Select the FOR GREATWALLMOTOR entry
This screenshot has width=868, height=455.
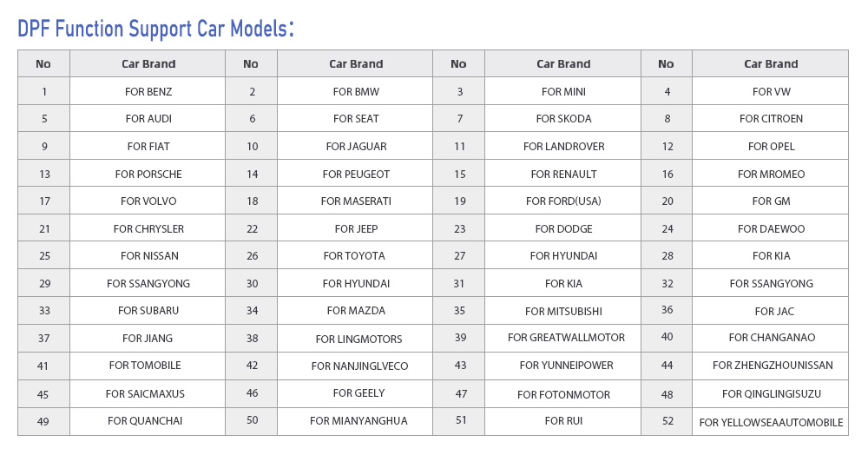coord(566,338)
